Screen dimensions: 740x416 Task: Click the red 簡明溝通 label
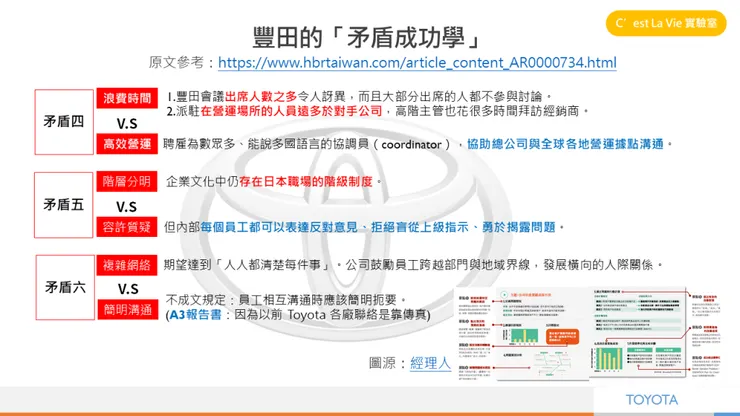127,310
